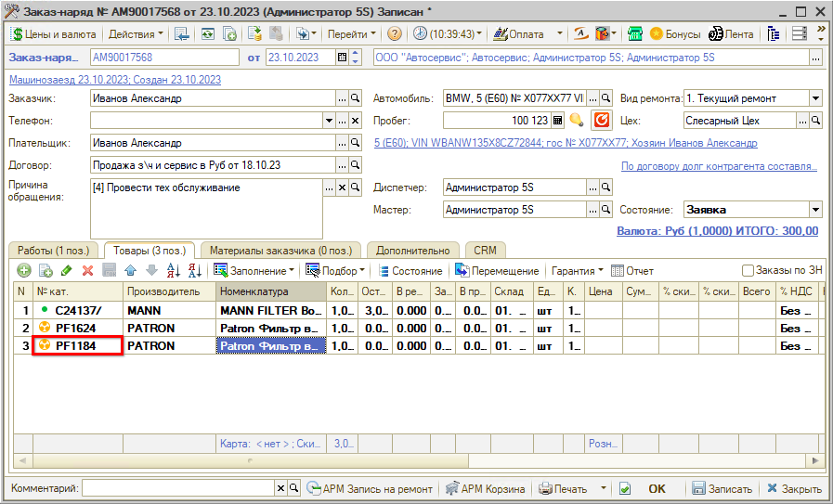
Task: Expand the Оплата dropdown arrow
Action: click(x=559, y=34)
